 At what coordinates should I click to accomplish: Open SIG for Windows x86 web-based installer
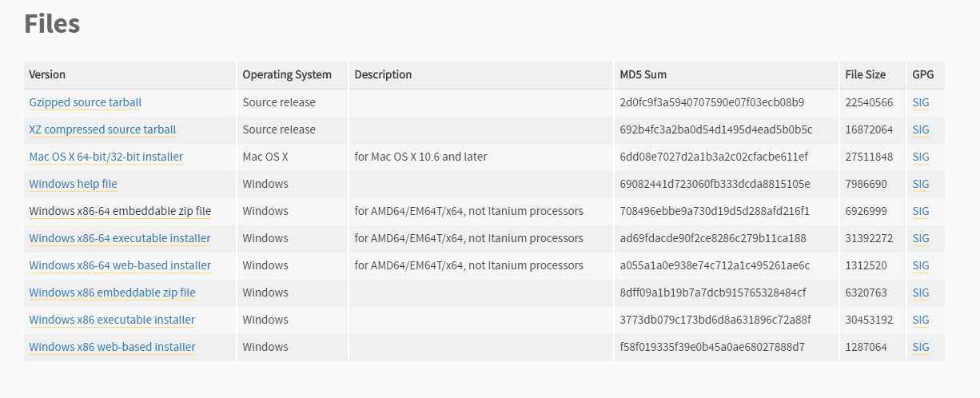click(x=921, y=347)
